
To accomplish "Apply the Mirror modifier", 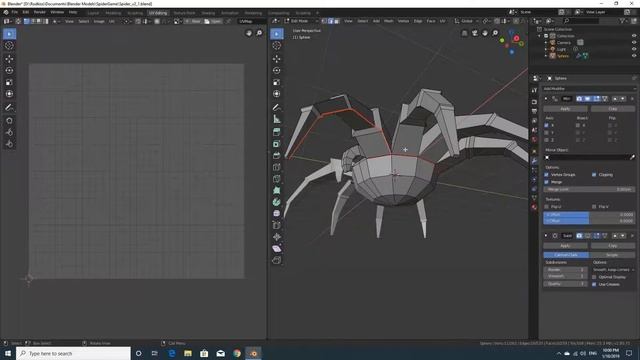I will pyautogui.click(x=565, y=109).
